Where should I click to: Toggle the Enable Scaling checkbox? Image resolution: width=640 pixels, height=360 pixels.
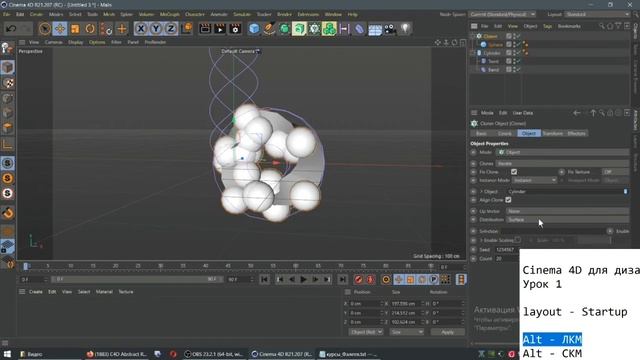tap(517, 240)
